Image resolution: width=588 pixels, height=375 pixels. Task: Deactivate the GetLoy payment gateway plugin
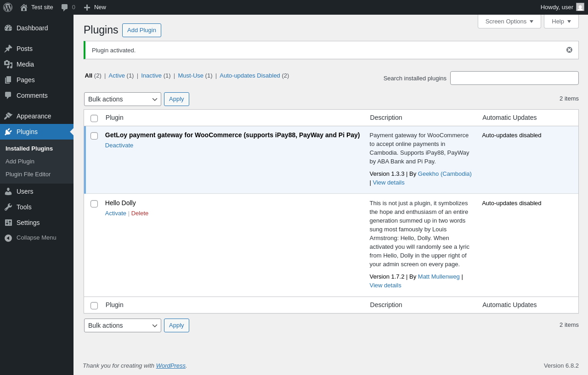pos(119,146)
